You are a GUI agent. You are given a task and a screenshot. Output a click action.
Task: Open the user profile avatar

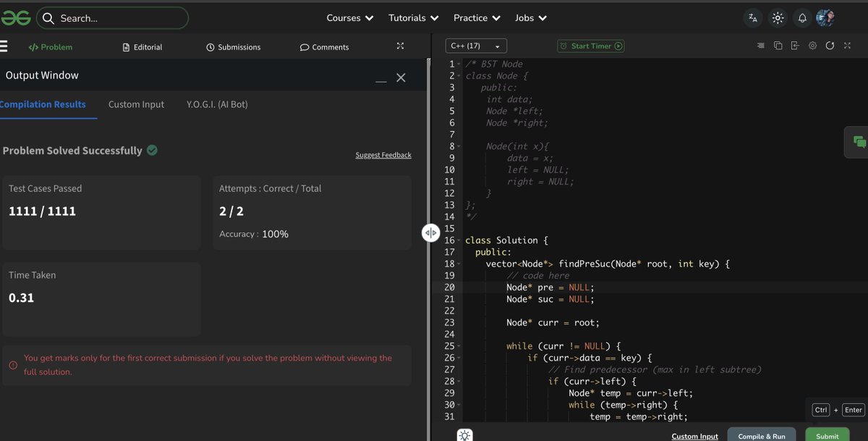(x=825, y=17)
